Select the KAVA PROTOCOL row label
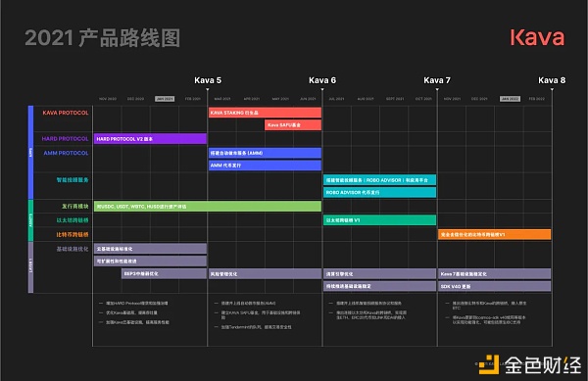The width and height of the screenshot is (588, 381). click(66, 113)
